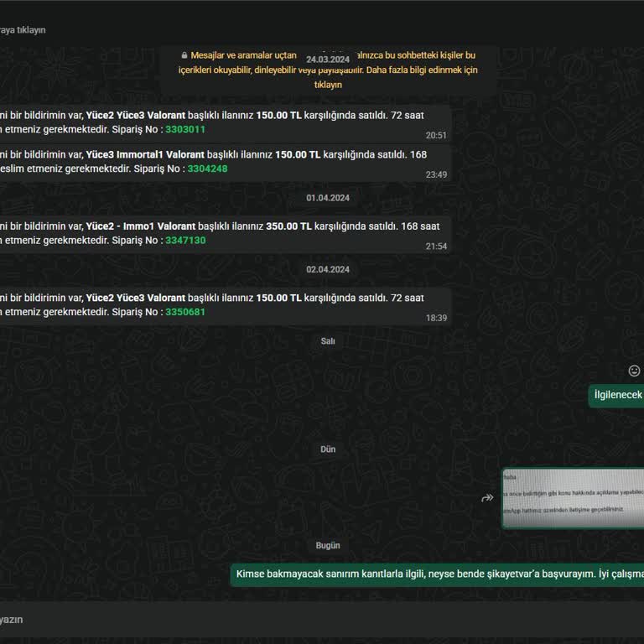Select the 'Kimse bakmayacak sanırım' message
This screenshot has height=644, width=644.
tap(437, 574)
